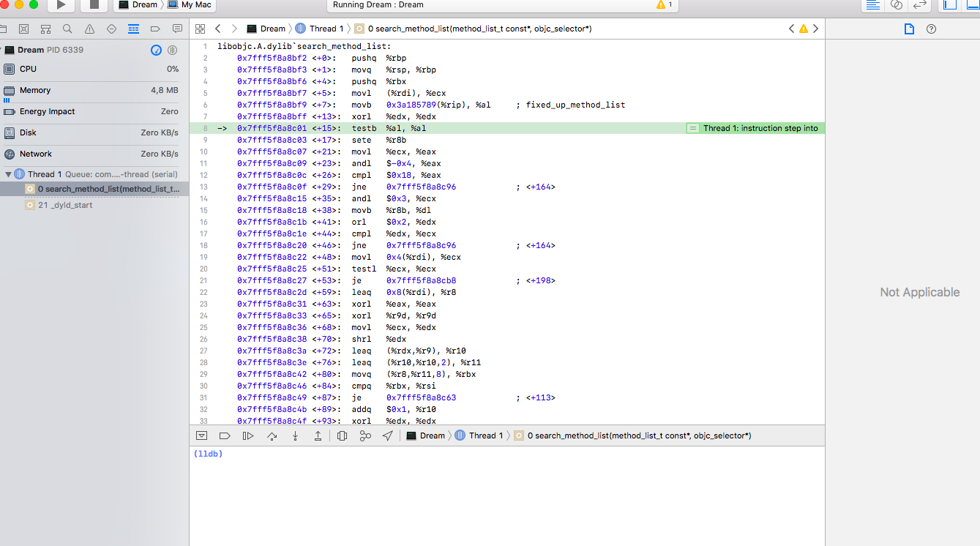980x546 pixels.
Task: Click Dream in the editor jump bar
Action: 266,29
